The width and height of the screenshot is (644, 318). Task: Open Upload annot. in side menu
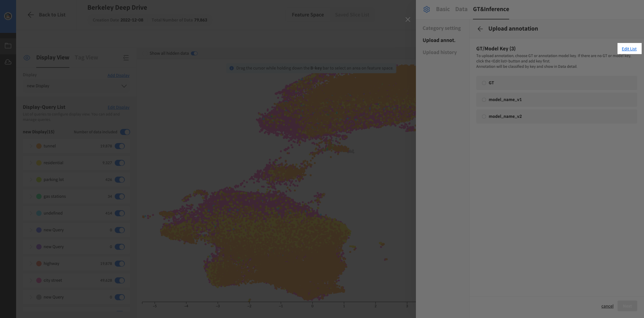439,40
